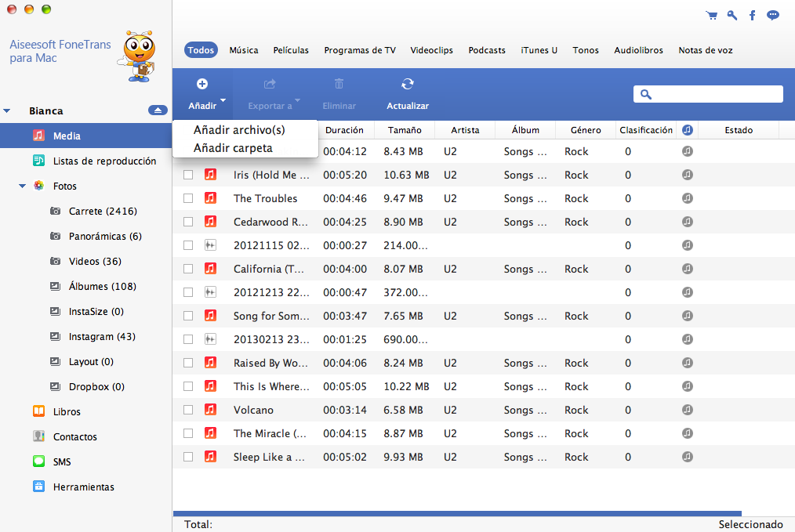795x532 pixels.
Task: Open the shopping cart icon
Action: click(x=712, y=15)
